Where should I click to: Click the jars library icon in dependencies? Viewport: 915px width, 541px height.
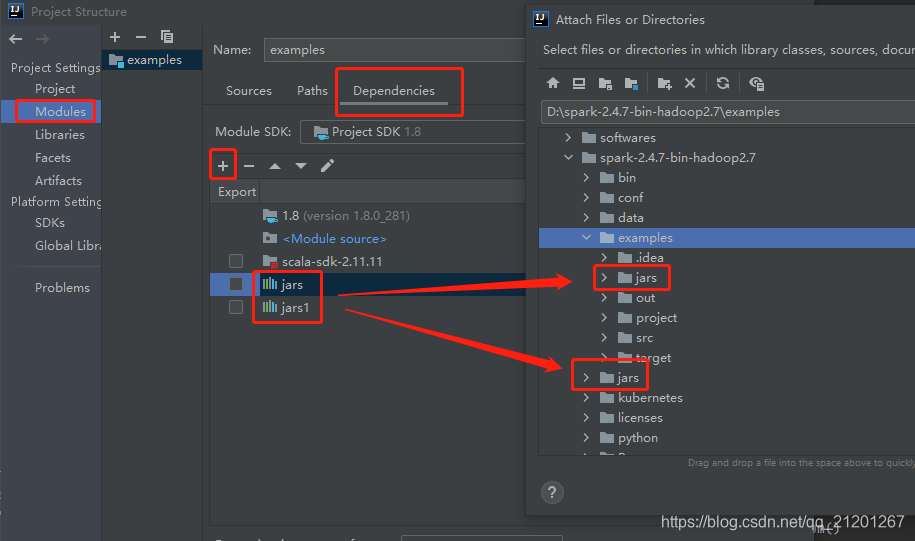coord(270,284)
